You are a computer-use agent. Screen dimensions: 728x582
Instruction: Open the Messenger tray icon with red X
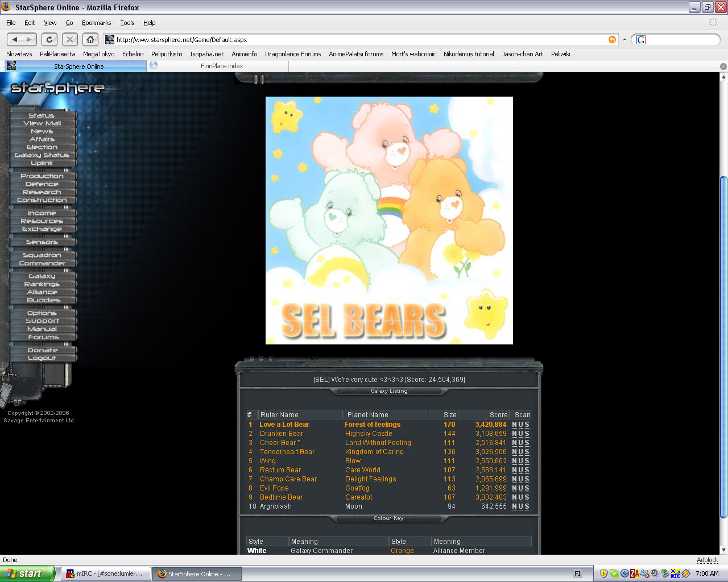pos(644,573)
